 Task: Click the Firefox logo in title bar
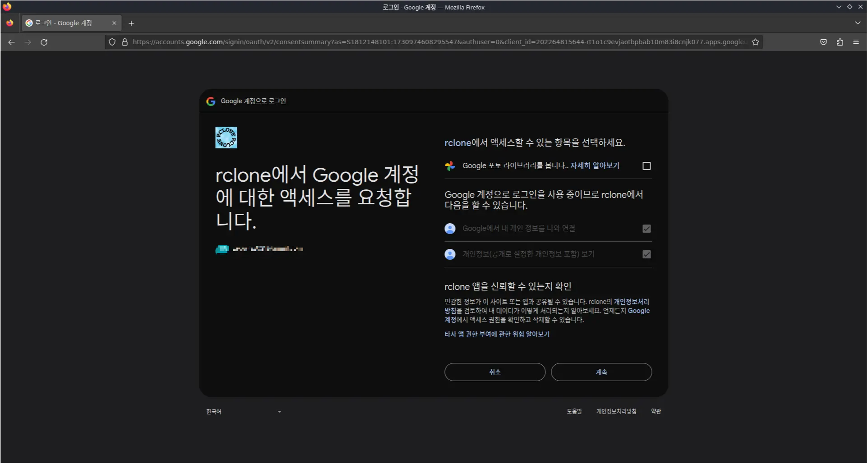(x=7, y=7)
